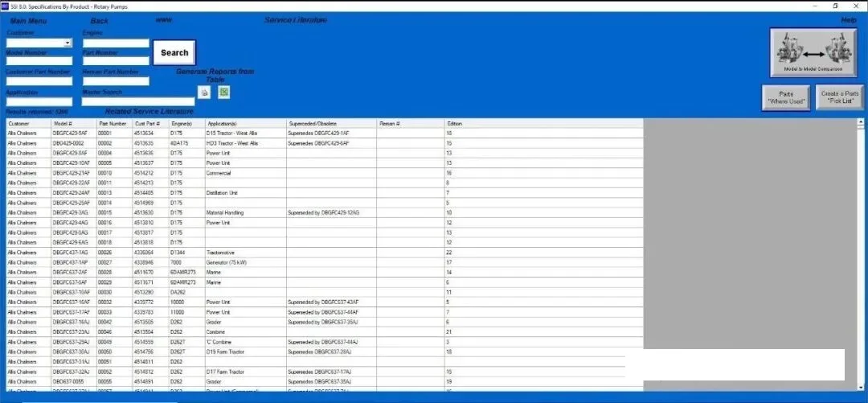
Task: Open the Customer dropdown arrow
Action: (x=68, y=43)
